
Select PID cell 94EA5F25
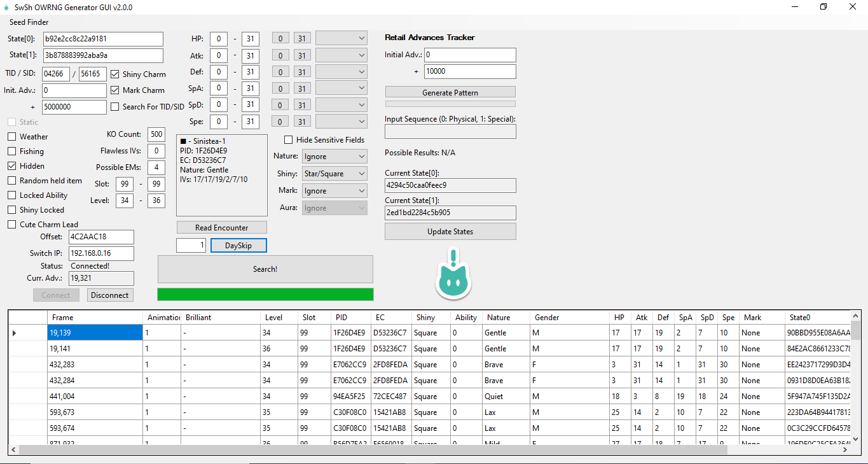click(x=352, y=397)
